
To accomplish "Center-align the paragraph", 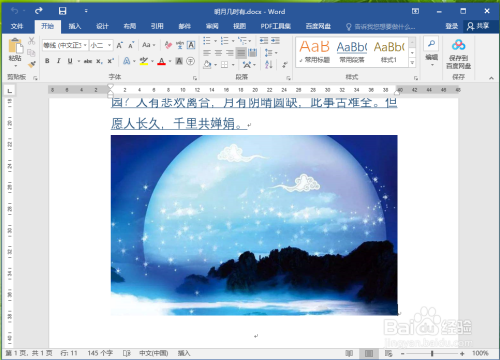I will [x=218, y=53].
